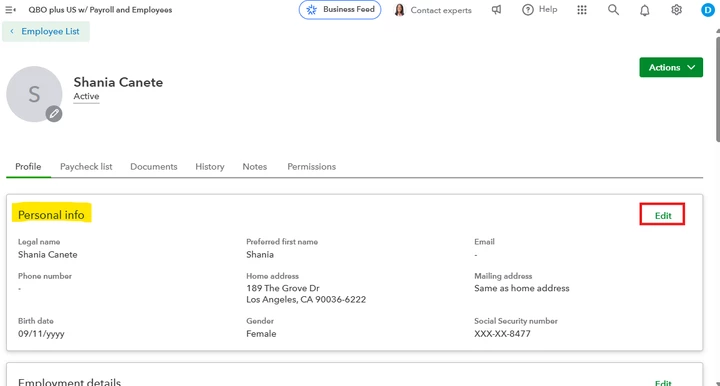Open the Documents tab

point(154,167)
